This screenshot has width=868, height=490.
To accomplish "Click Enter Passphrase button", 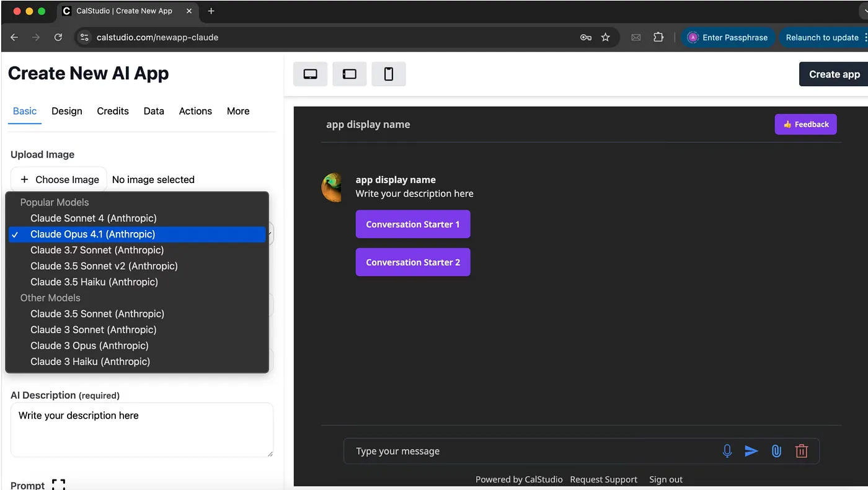I will coord(728,37).
